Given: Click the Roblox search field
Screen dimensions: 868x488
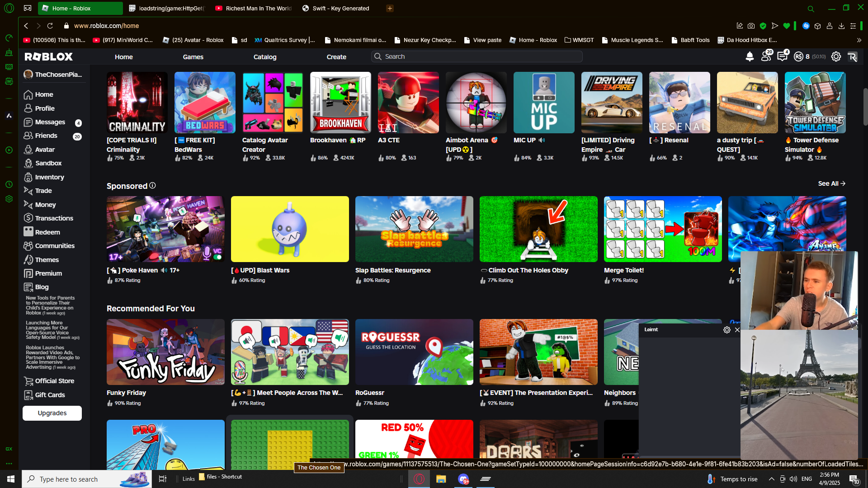Looking at the screenshot, I should (x=477, y=56).
